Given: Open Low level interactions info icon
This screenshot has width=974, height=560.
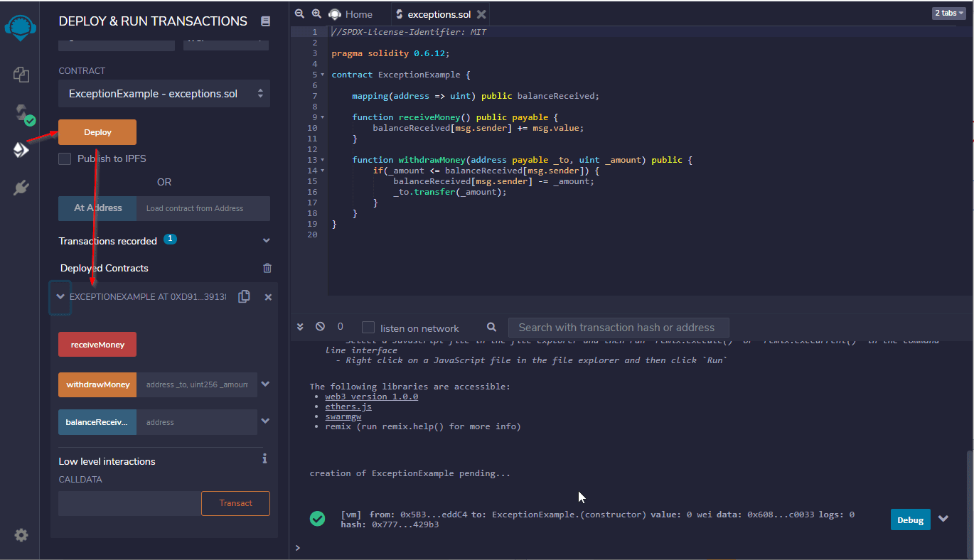Looking at the screenshot, I should click(x=264, y=458).
